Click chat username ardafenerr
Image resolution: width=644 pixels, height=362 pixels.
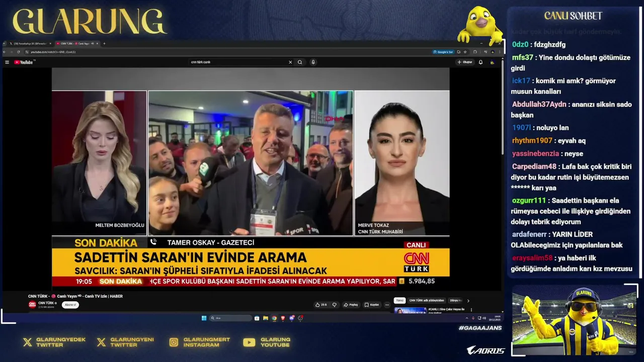pos(530,234)
